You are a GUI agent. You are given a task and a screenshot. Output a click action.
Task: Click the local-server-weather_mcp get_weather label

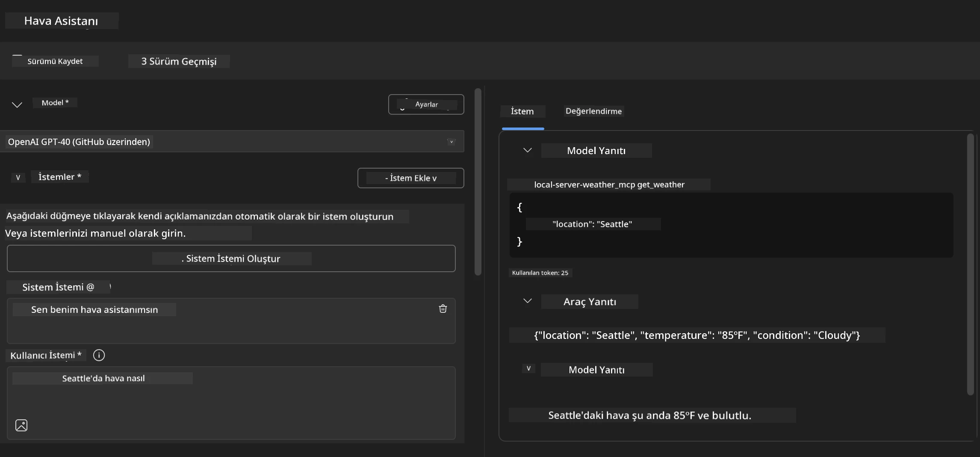pyautogui.click(x=609, y=184)
